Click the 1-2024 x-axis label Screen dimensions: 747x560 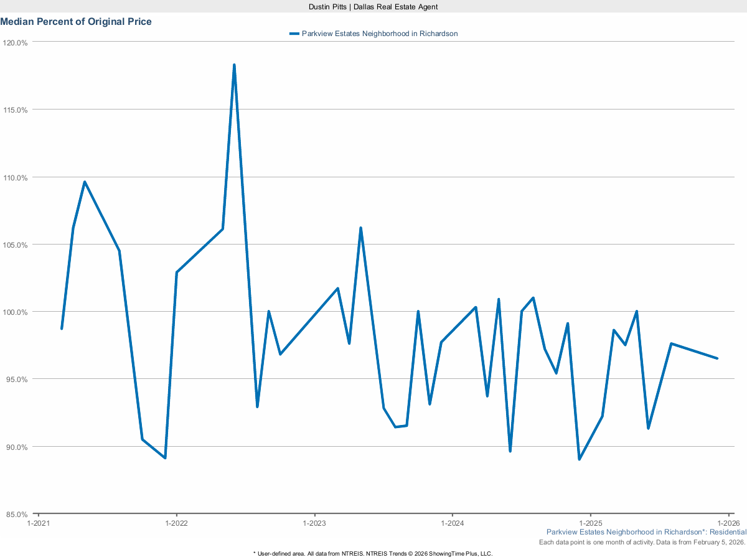pos(452,523)
